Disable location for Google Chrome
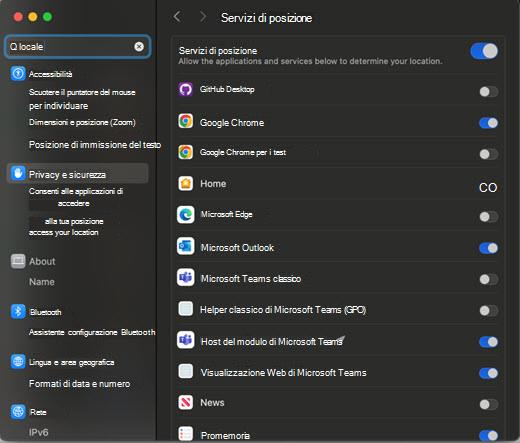Screen dimensions: 520x443 tap(489, 123)
